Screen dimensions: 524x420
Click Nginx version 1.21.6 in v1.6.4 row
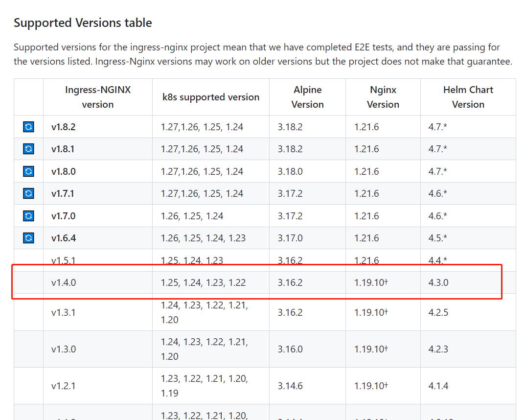point(383,238)
